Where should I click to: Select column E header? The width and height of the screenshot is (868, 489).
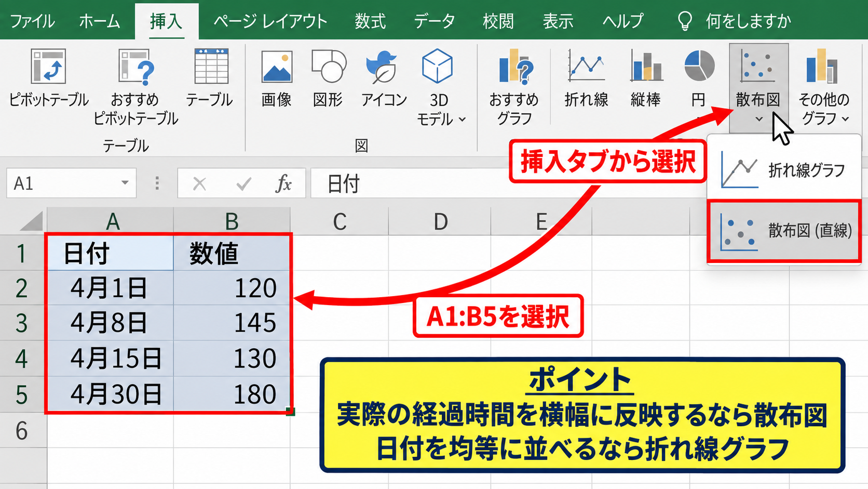[541, 221]
